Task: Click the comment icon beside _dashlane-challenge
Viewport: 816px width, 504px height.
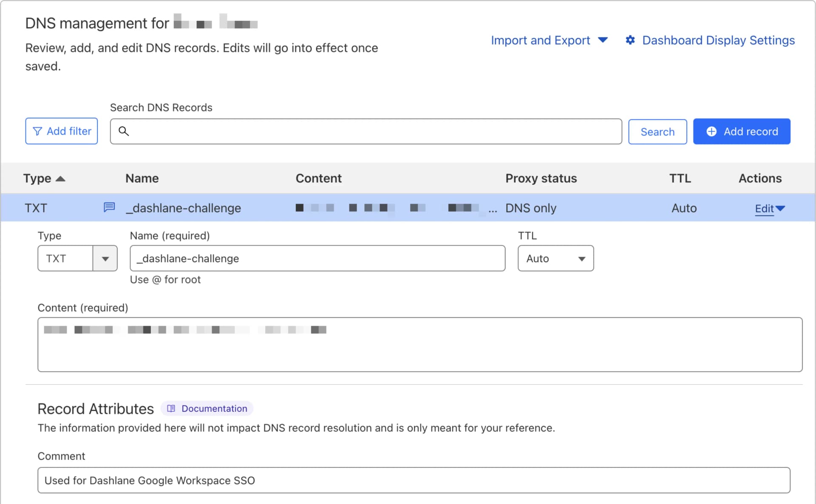Action: pos(109,207)
